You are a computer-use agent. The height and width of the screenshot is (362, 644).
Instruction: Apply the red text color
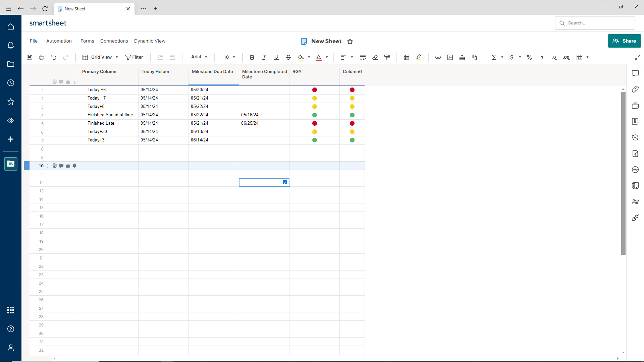(x=319, y=57)
